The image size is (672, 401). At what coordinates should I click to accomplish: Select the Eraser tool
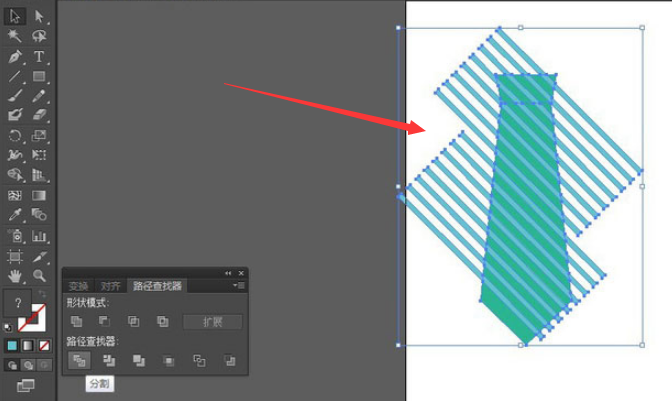point(39,115)
